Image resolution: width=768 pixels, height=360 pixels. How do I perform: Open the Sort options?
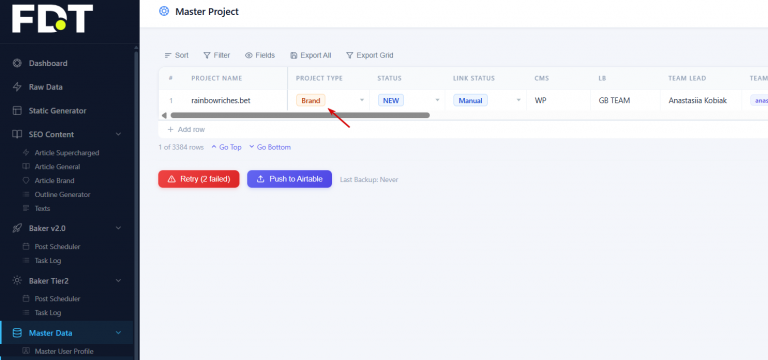[176, 55]
